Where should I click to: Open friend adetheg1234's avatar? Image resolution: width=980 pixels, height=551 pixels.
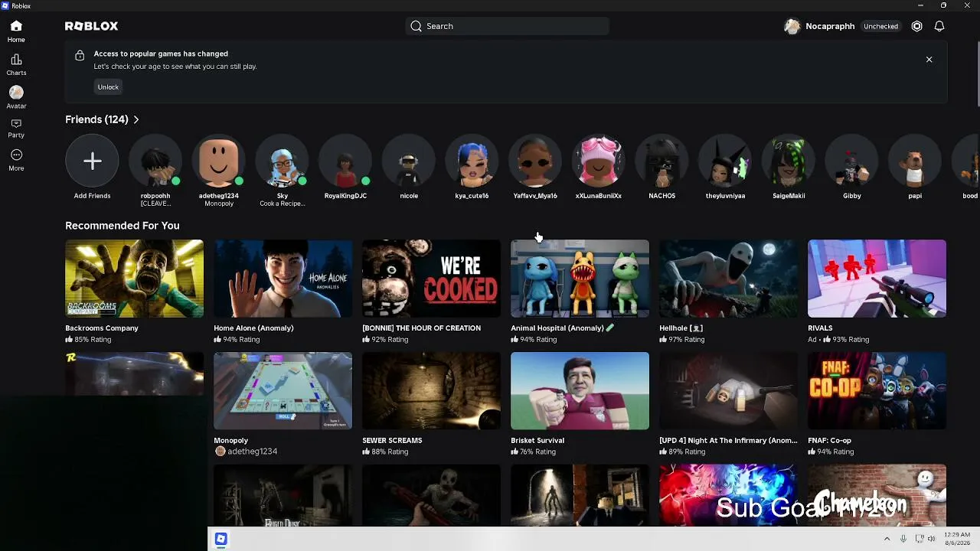219,161
